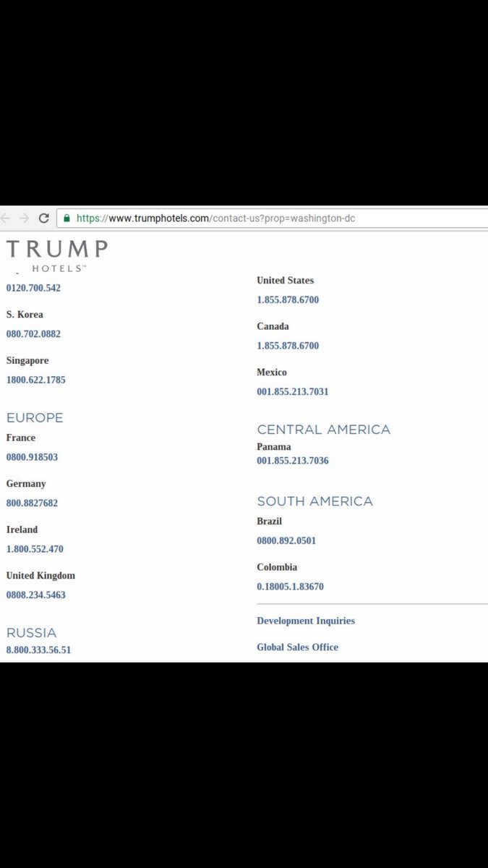Select the United States label

pos(286,280)
